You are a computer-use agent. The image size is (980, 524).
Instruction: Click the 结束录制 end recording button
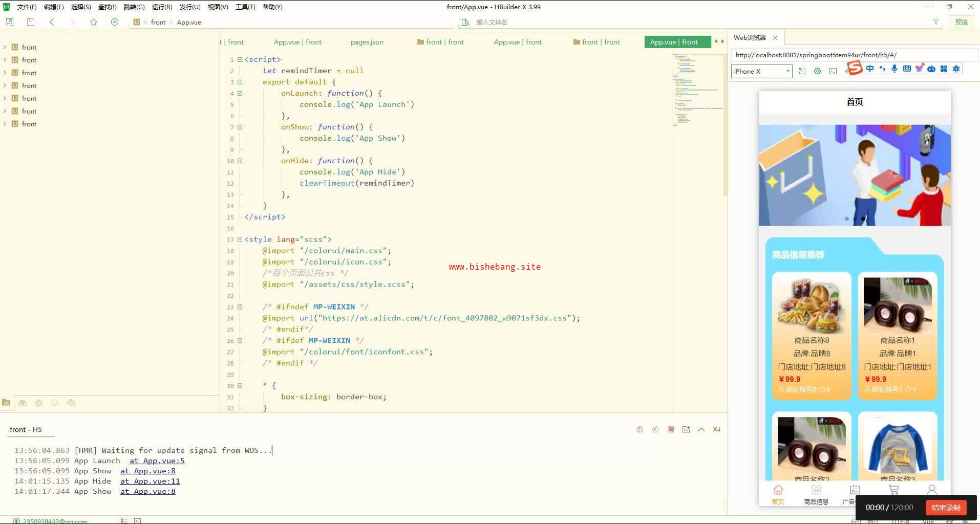[945, 507]
